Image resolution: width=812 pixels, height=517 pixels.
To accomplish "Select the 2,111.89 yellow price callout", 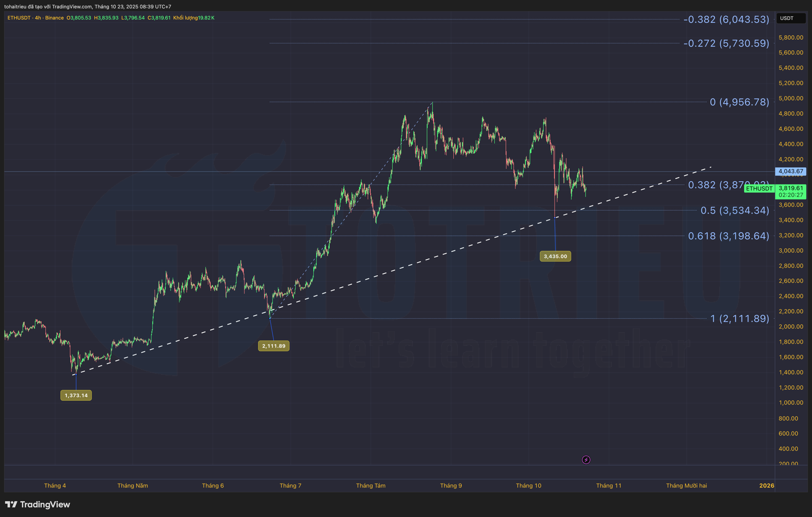I will tap(274, 346).
